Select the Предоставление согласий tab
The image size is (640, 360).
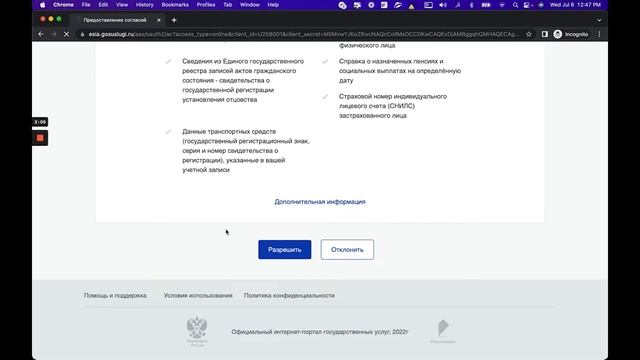click(x=115, y=20)
